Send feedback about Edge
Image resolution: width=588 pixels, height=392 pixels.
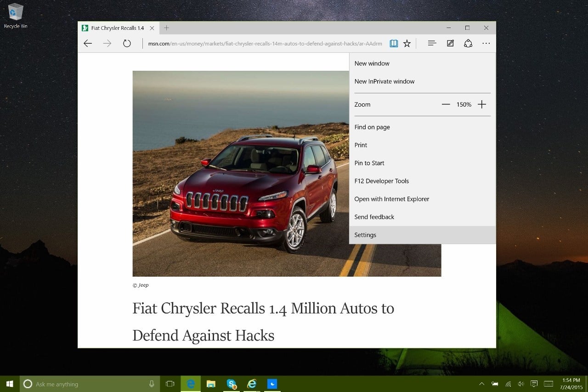(374, 216)
